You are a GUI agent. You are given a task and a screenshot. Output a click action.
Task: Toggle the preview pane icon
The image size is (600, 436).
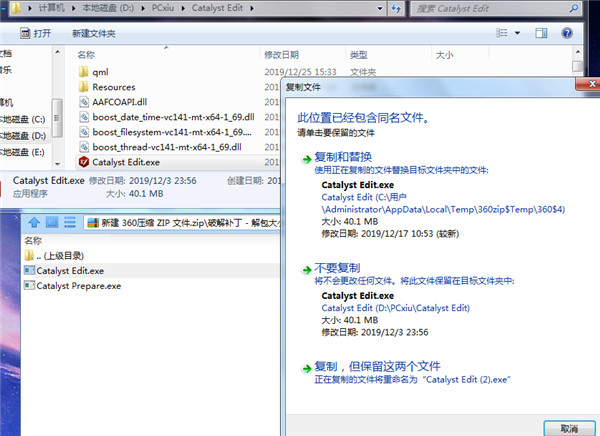(541, 33)
